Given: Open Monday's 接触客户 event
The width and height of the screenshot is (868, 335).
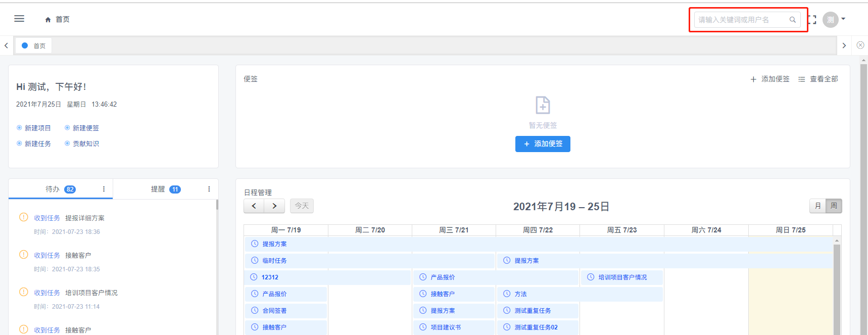Looking at the screenshot, I should click(x=286, y=327).
